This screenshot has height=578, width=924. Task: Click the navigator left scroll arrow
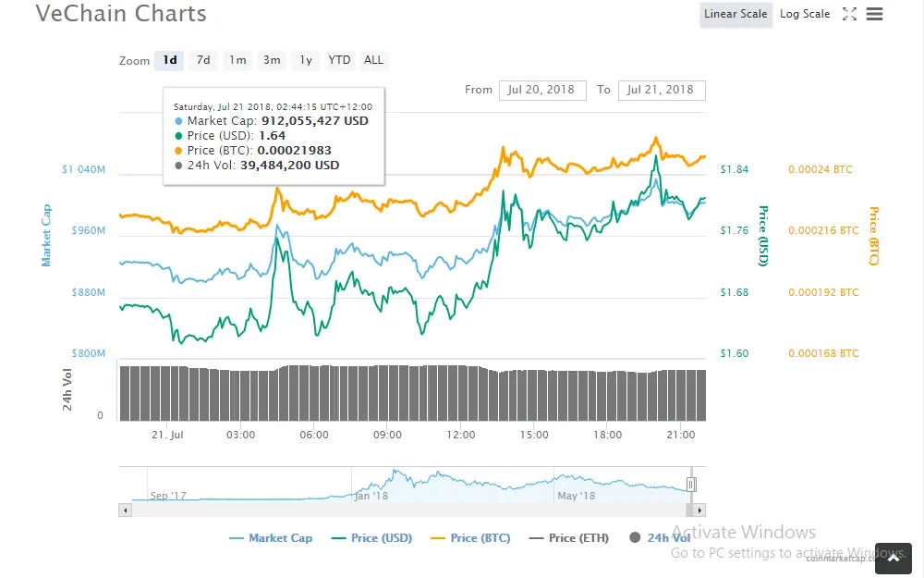pyautogui.click(x=125, y=510)
